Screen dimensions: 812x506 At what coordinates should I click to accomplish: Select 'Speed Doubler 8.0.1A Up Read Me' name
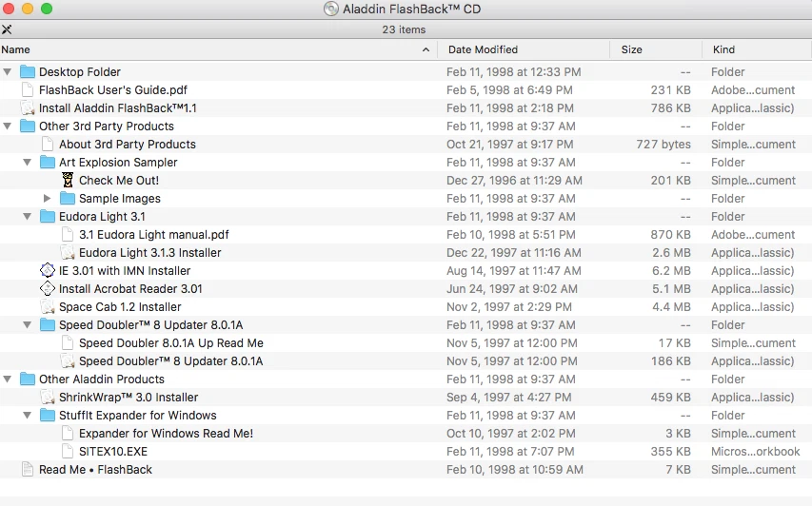pos(171,343)
